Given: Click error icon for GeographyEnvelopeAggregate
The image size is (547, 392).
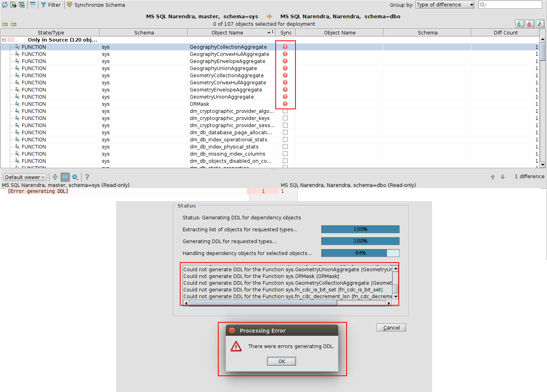Looking at the screenshot, I should click(285, 61).
